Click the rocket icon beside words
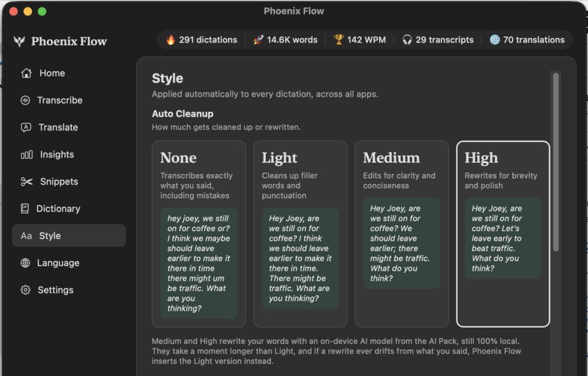Image resolution: width=588 pixels, height=376 pixels. click(x=258, y=40)
